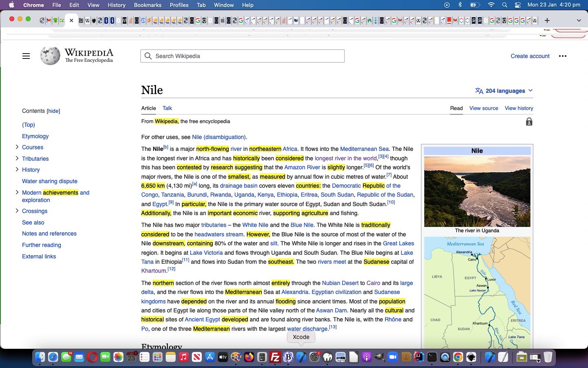Image resolution: width=588 pixels, height=368 pixels.
Task: Jump to Etymology in contents
Action: point(35,136)
